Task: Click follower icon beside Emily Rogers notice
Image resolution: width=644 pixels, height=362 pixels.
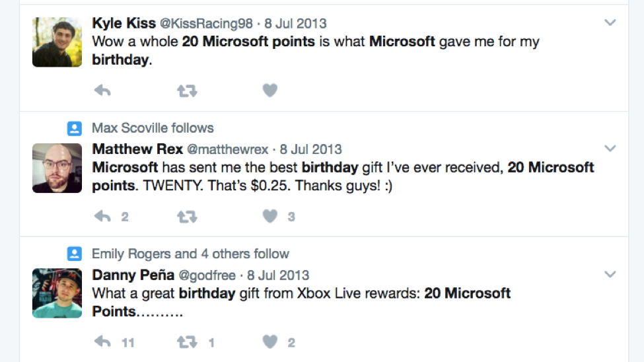Action: pos(75,254)
